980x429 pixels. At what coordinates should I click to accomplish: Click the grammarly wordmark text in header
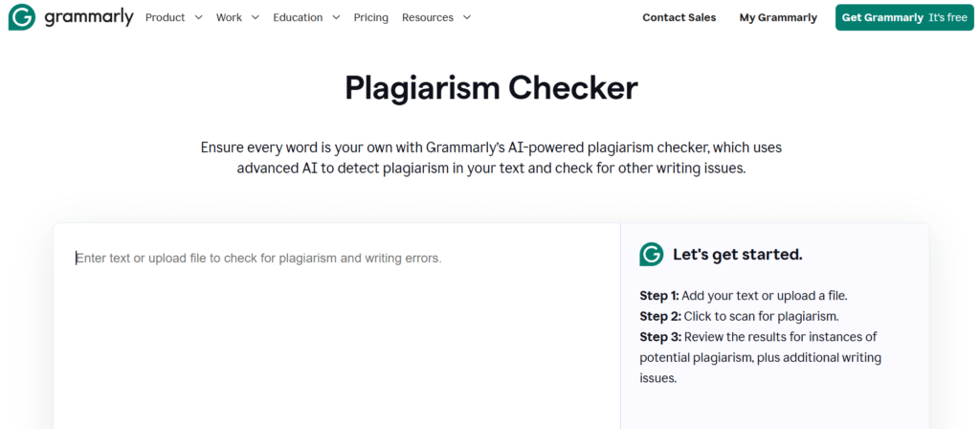pos(89,17)
